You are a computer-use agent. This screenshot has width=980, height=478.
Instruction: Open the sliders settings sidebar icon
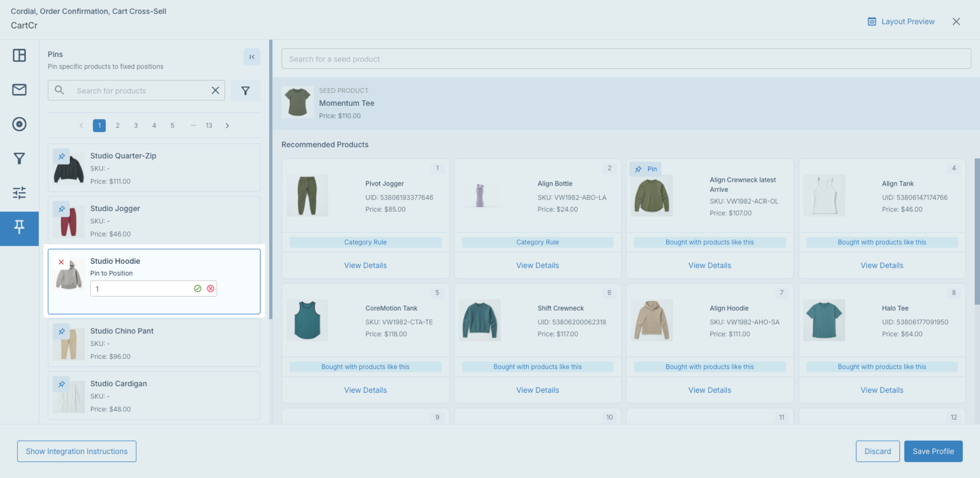[19, 193]
